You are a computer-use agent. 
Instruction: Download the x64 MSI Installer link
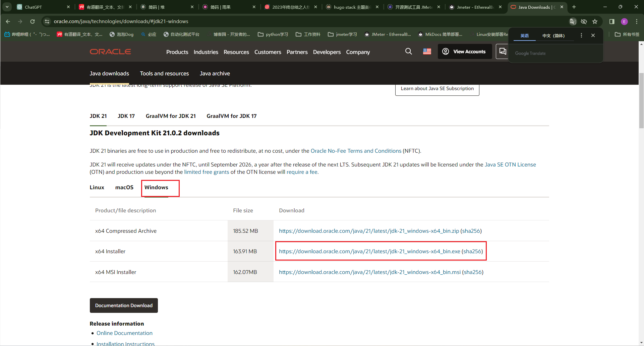(370, 272)
